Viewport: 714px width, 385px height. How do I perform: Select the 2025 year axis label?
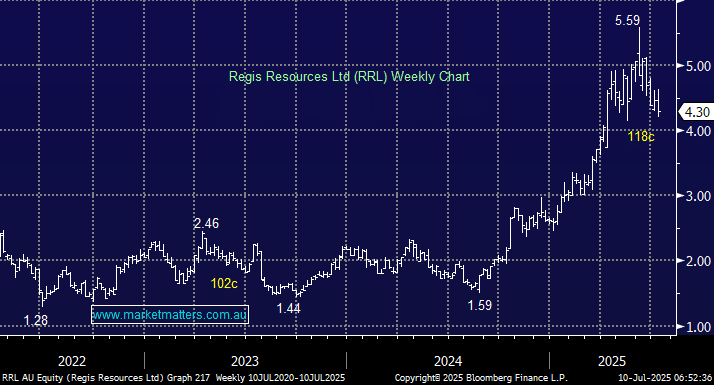tap(612, 361)
